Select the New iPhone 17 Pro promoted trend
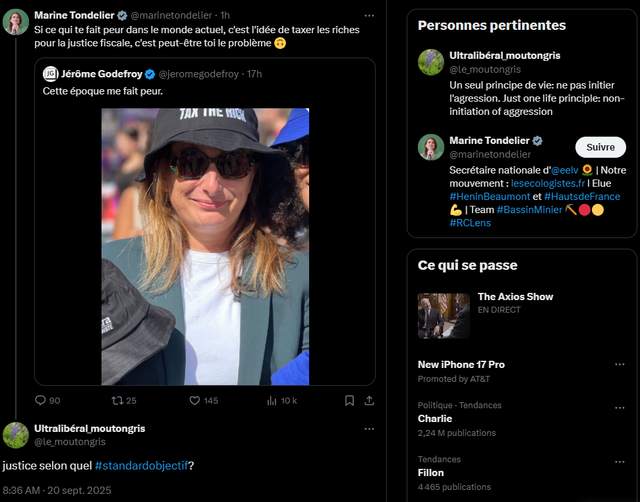The image size is (640, 502). click(461, 365)
